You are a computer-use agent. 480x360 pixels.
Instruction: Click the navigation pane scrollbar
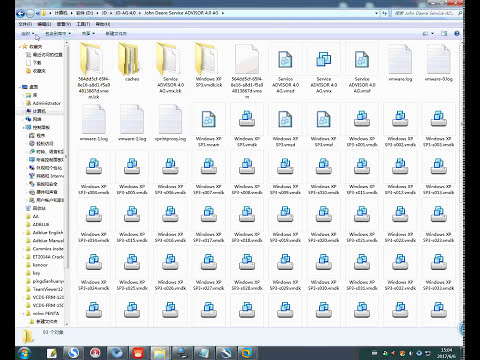pyautogui.click(x=66, y=157)
